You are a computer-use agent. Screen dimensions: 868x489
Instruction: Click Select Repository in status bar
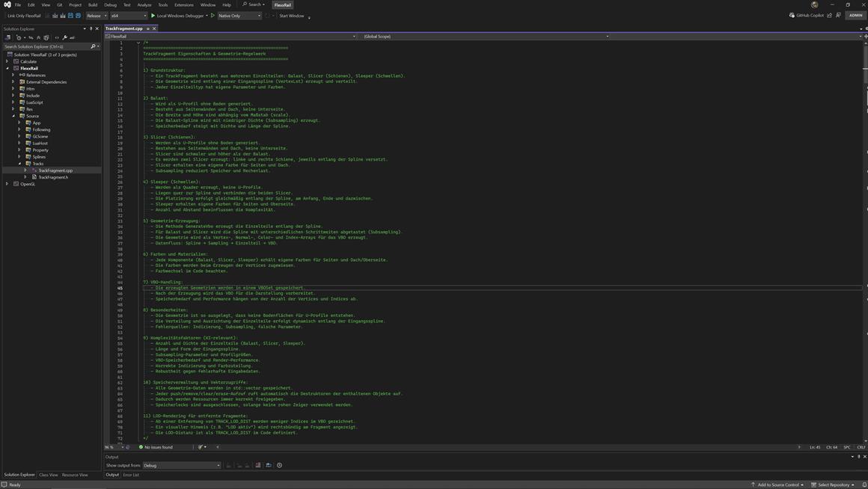coord(833,485)
